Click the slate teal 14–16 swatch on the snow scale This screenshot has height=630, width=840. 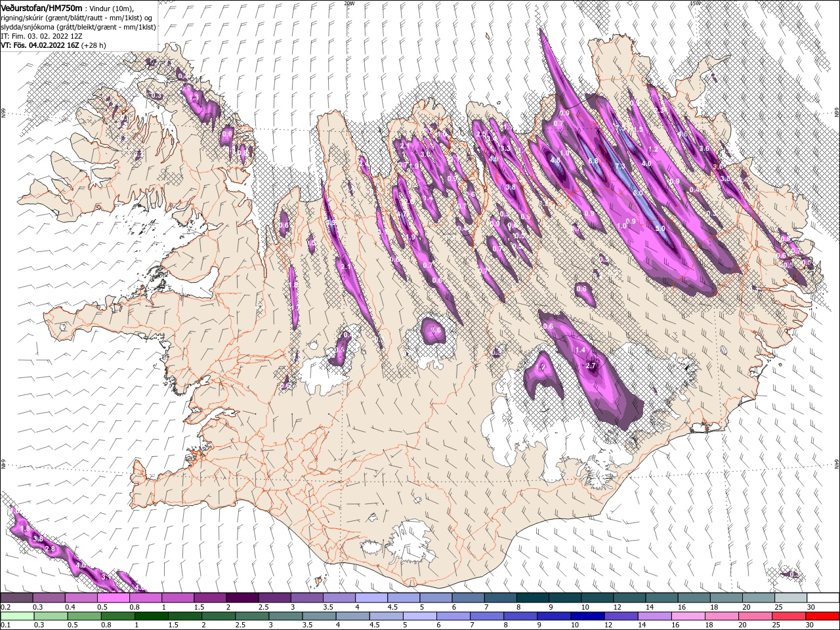click(662, 598)
